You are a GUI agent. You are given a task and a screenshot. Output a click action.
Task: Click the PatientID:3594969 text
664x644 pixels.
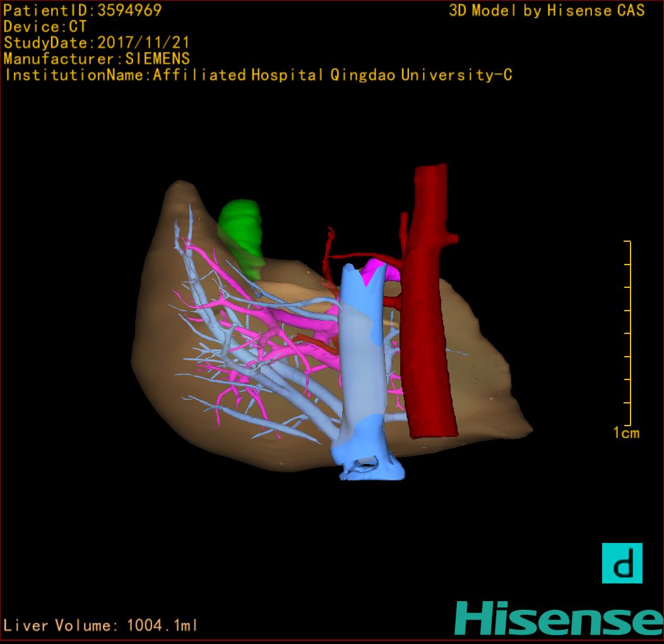point(83,10)
